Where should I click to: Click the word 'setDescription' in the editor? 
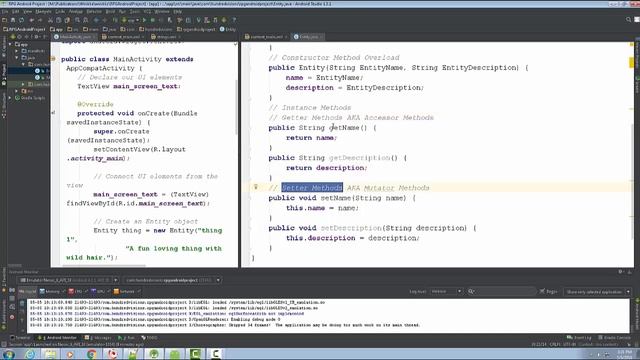pos(351,228)
